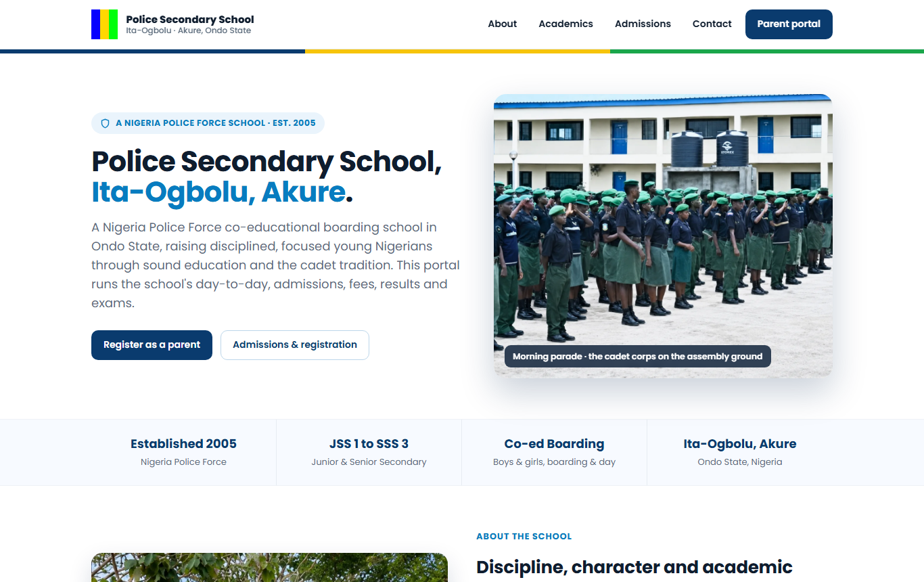Select the 'Ita-Ogbolu, Akure' stat heading

click(740, 444)
